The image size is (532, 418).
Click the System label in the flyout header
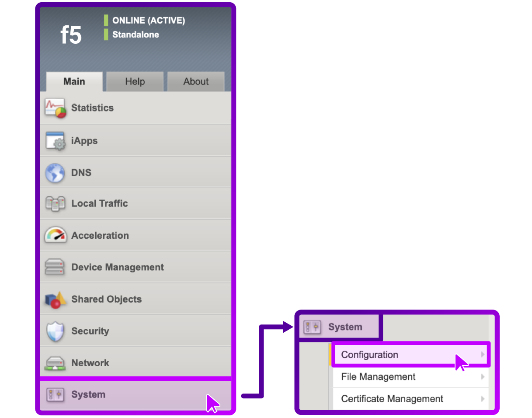(345, 327)
